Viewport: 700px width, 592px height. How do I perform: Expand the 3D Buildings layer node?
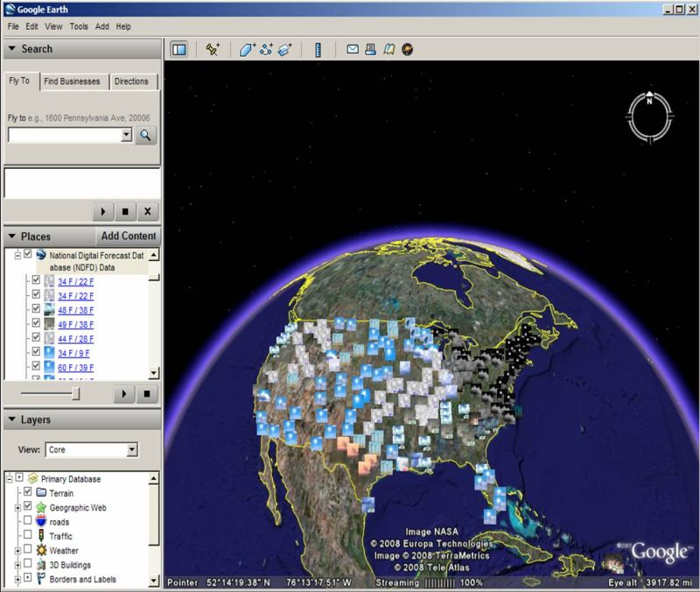[x=17, y=565]
